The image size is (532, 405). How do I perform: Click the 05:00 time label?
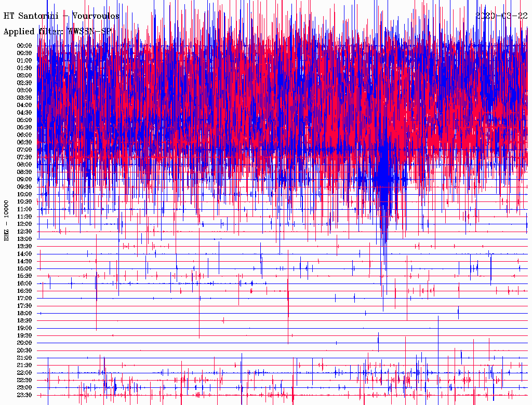(x=24, y=120)
